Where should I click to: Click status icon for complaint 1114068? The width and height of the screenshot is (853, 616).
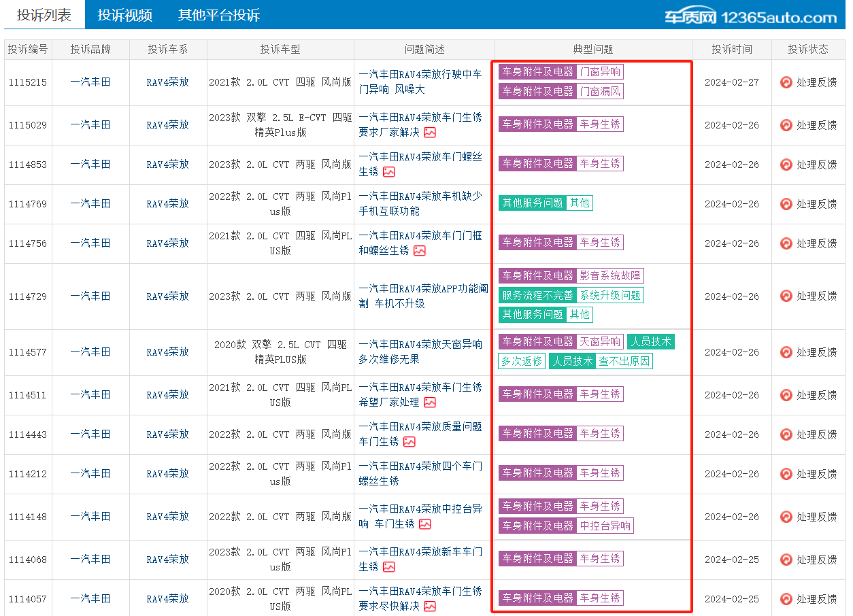coord(786,560)
